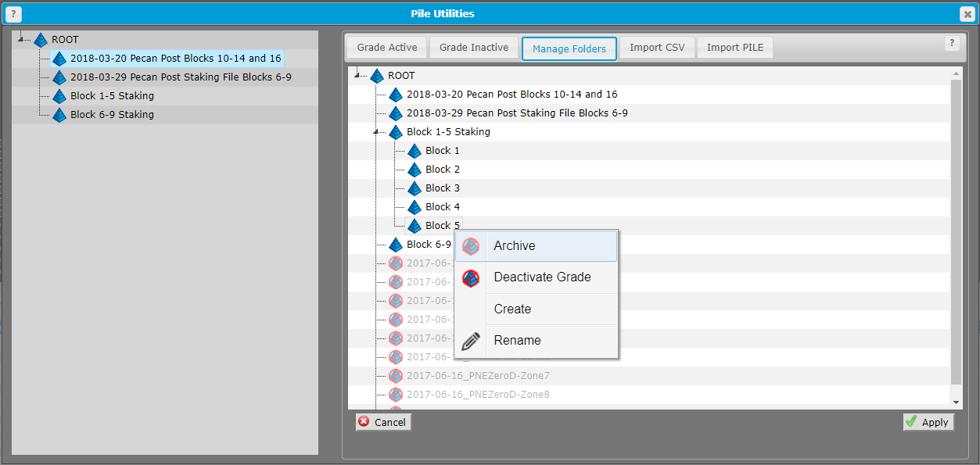Click the pile icon beside Block 6-9 Staking
This screenshot has height=465, width=980.
point(395,244)
